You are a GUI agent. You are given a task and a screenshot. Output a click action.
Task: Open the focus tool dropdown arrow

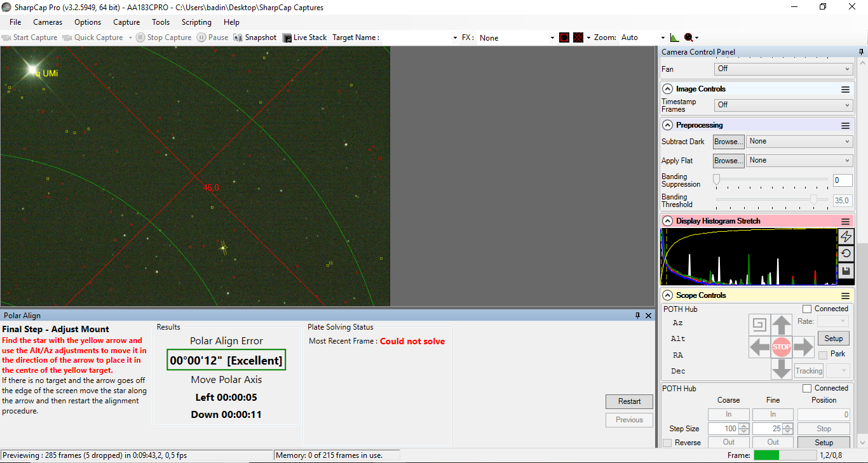(696, 37)
